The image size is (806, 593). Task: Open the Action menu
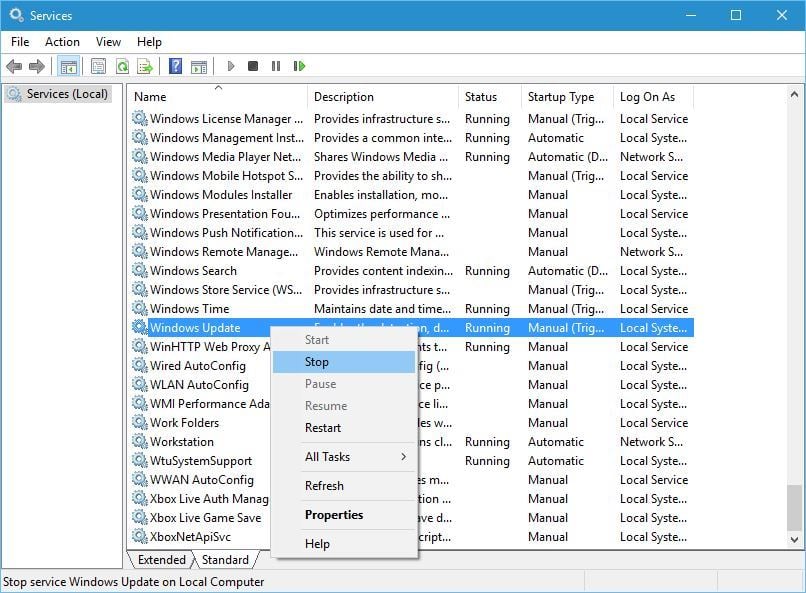click(62, 42)
